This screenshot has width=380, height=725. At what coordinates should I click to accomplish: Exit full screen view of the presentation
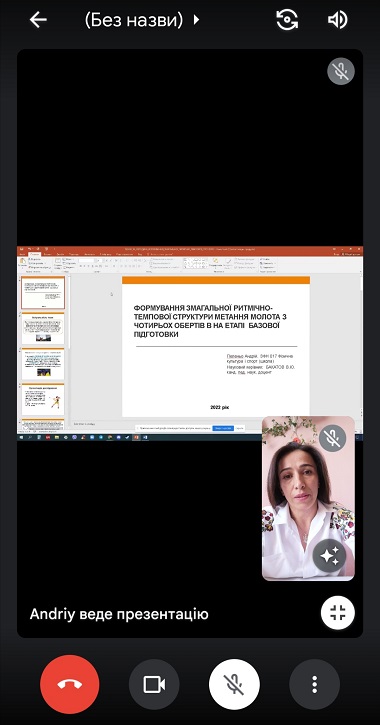[x=338, y=613]
